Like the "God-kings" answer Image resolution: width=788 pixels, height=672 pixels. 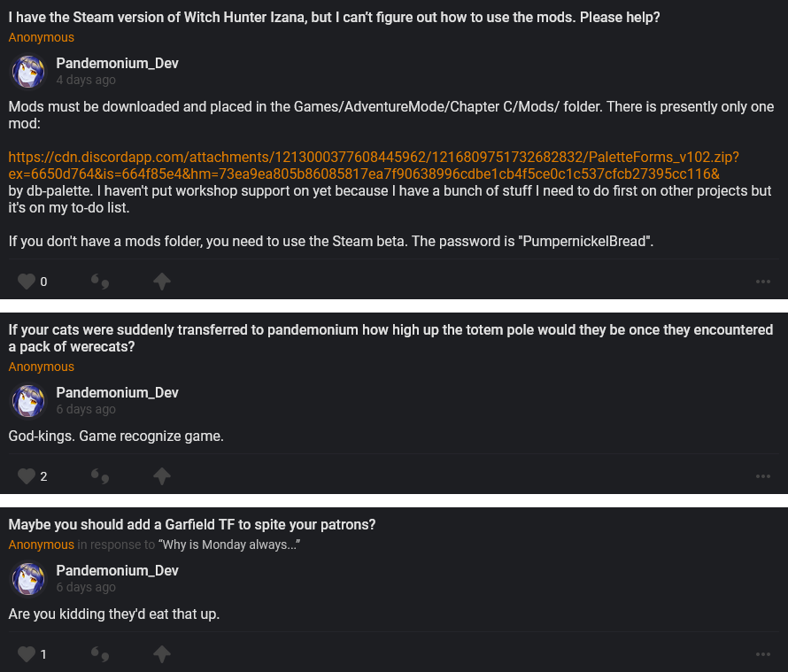tap(27, 476)
